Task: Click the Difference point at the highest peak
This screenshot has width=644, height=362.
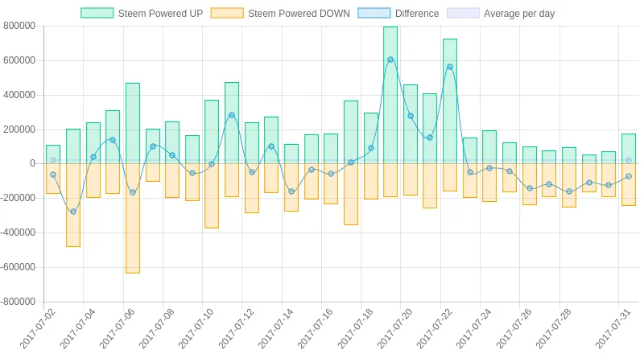Action: click(390, 60)
